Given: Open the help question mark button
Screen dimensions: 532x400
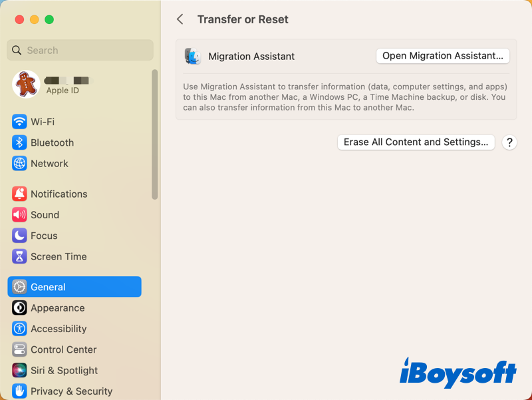Looking at the screenshot, I should click(x=509, y=142).
